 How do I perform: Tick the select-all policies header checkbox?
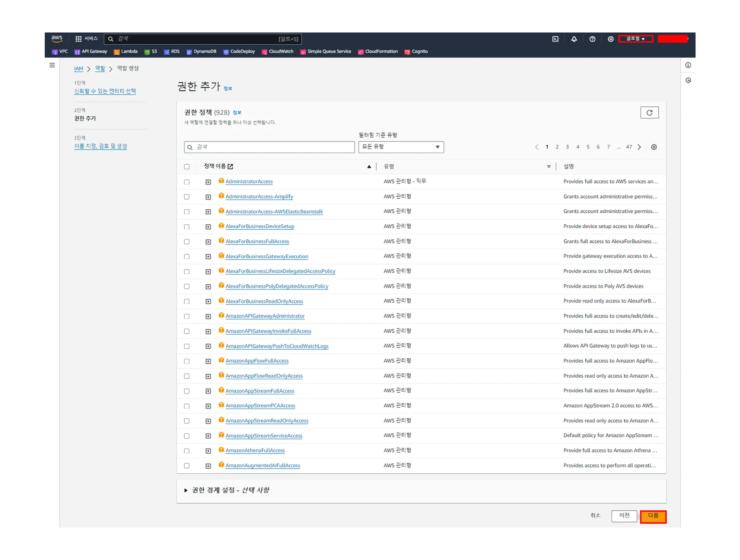(187, 167)
